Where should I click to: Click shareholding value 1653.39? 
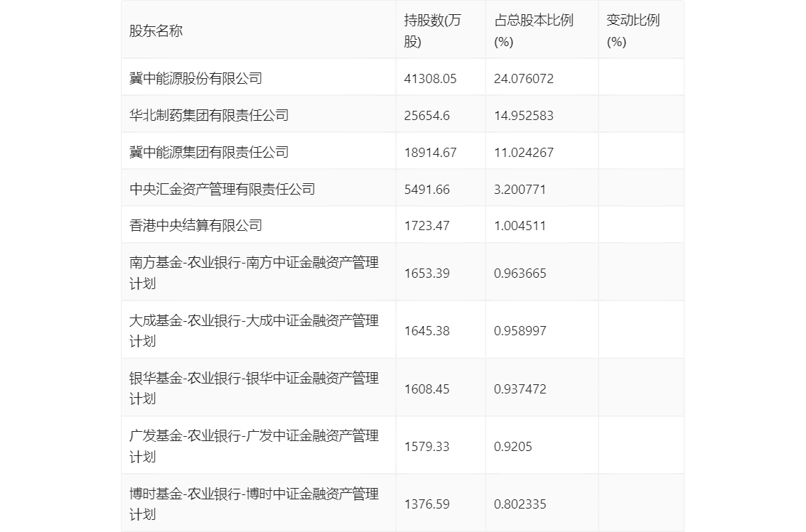point(426,273)
